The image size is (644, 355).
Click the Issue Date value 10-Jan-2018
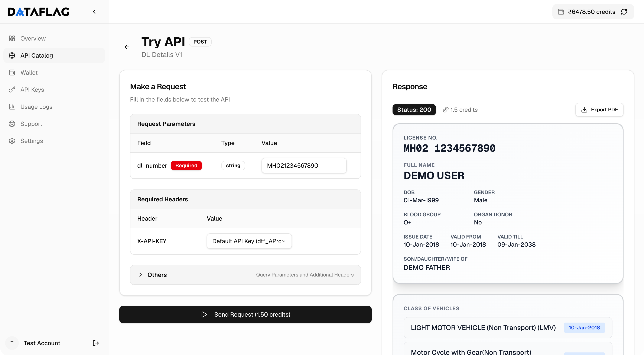point(421,244)
